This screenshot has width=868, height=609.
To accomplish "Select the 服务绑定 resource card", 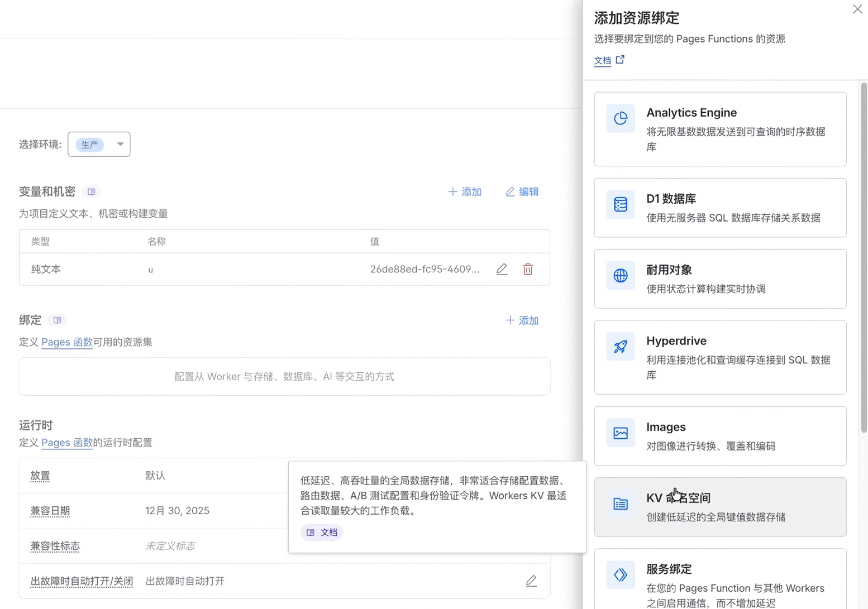I will click(720, 579).
